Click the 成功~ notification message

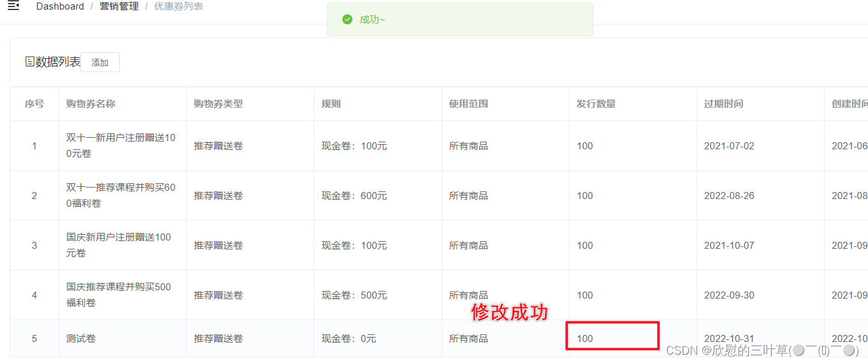tap(372, 19)
